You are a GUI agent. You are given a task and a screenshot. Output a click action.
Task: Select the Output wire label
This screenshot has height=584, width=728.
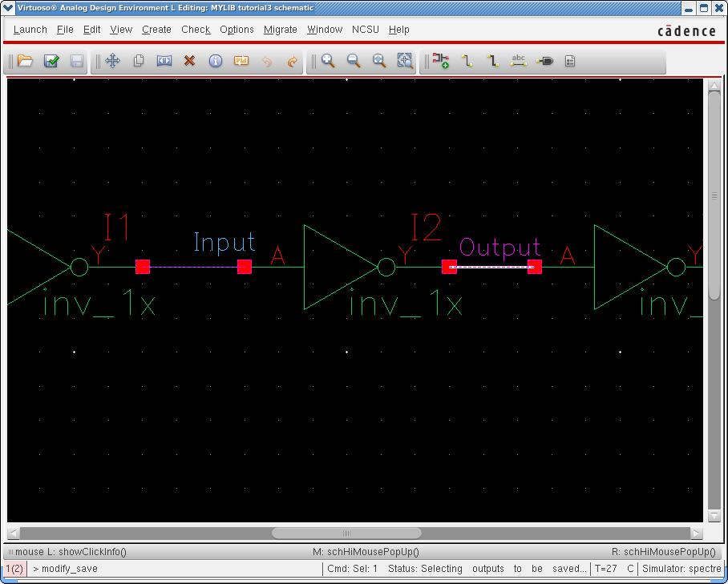[x=500, y=247]
